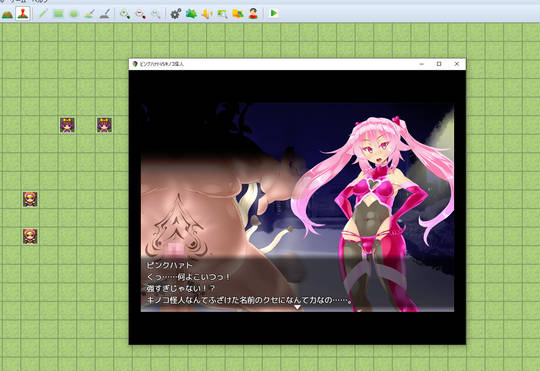Select the Rectangle drawing tool
540x371 pixels.
point(58,14)
